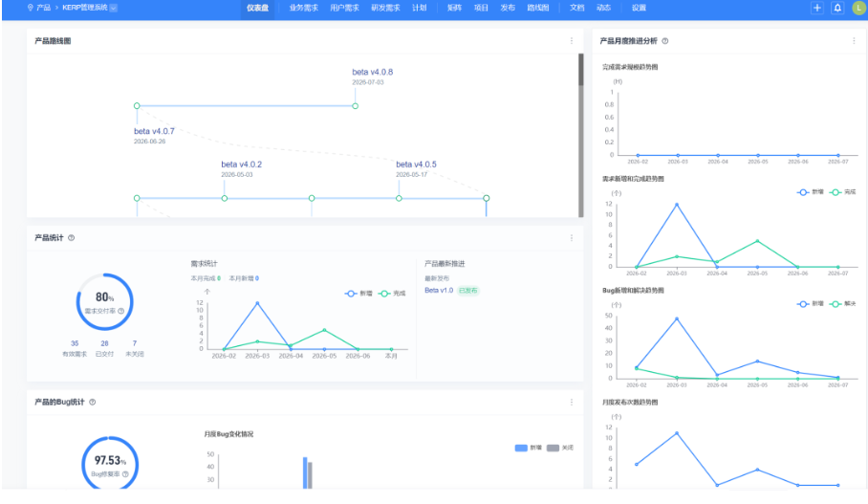Open the 路线图 tab
Screen dimensions: 868x504
(538, 8)
